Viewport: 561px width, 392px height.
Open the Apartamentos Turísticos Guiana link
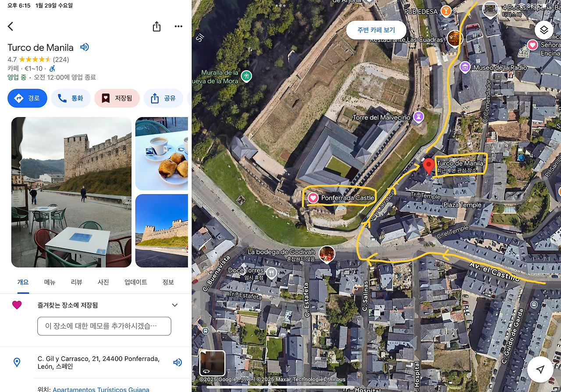click(x=101, y=389)
